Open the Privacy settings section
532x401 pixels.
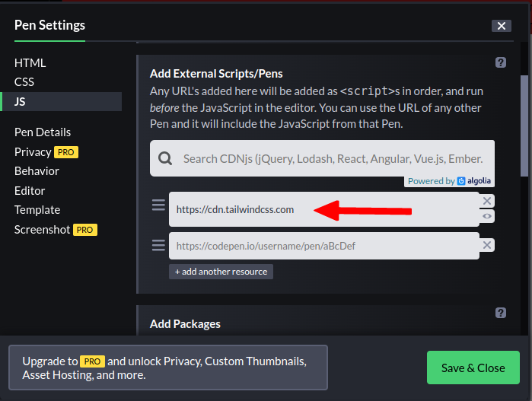(33, 152)
